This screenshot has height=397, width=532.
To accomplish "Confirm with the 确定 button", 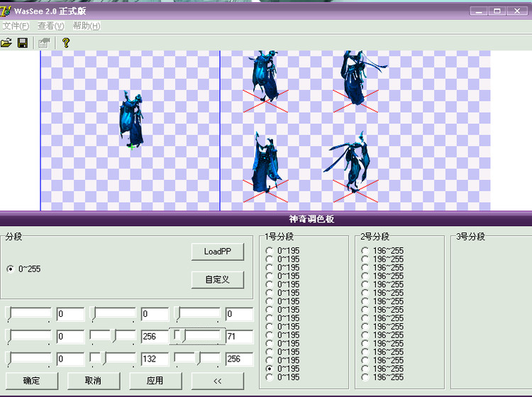I will 31,381.
